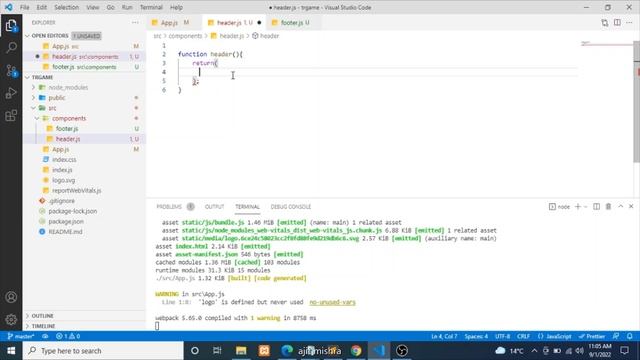The image size is (640, 360).
Task: Open the Terminal menu
Action: pos(151,7)
